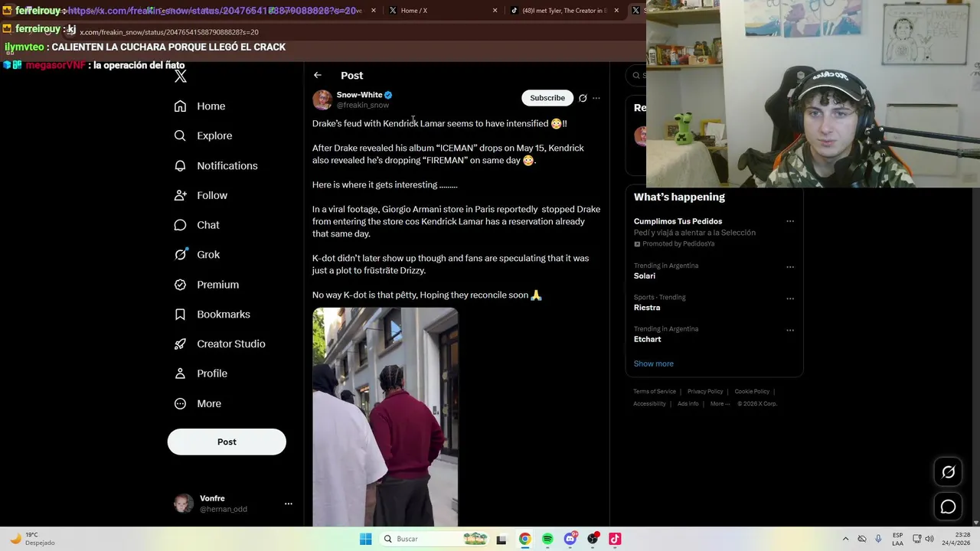The width and height of the screenshot is (980, 551).
Task: Open Grok in the sidebar
Action: (x=197, y=255)
